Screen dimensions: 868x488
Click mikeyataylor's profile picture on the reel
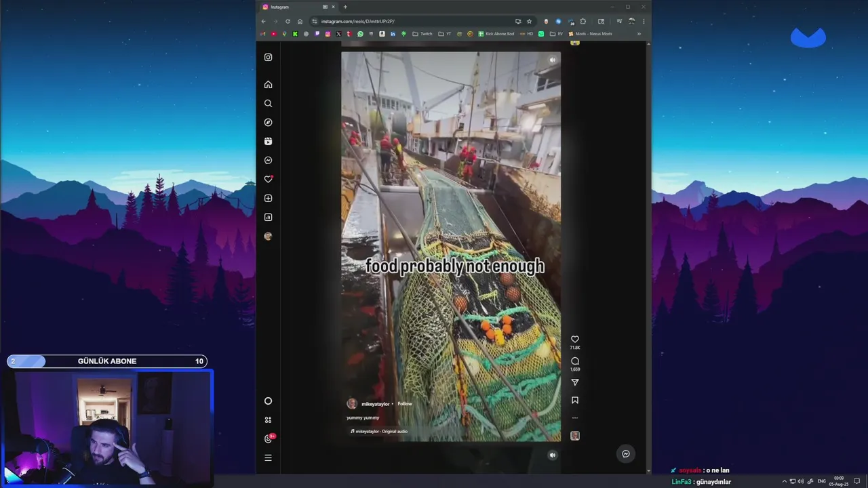coord(352,404)
